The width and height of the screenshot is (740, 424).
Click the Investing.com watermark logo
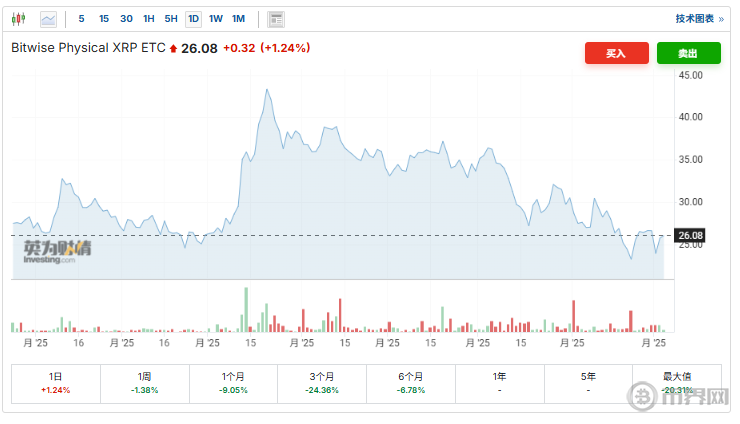point(57,251)
